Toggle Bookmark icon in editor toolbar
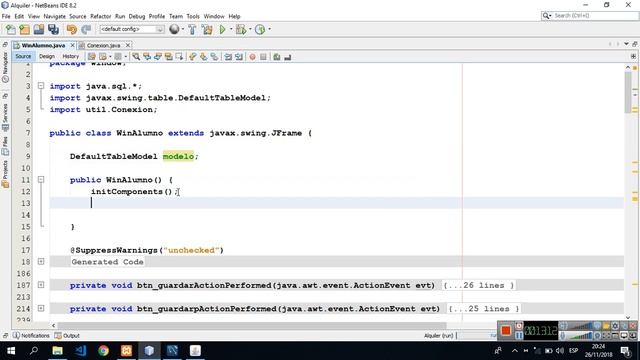 (214, 57)
